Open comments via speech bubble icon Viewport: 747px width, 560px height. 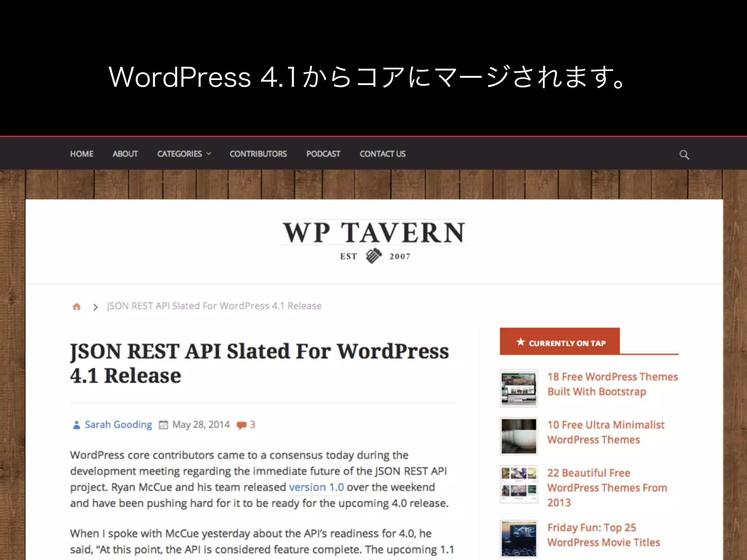[x=241, y=425]
